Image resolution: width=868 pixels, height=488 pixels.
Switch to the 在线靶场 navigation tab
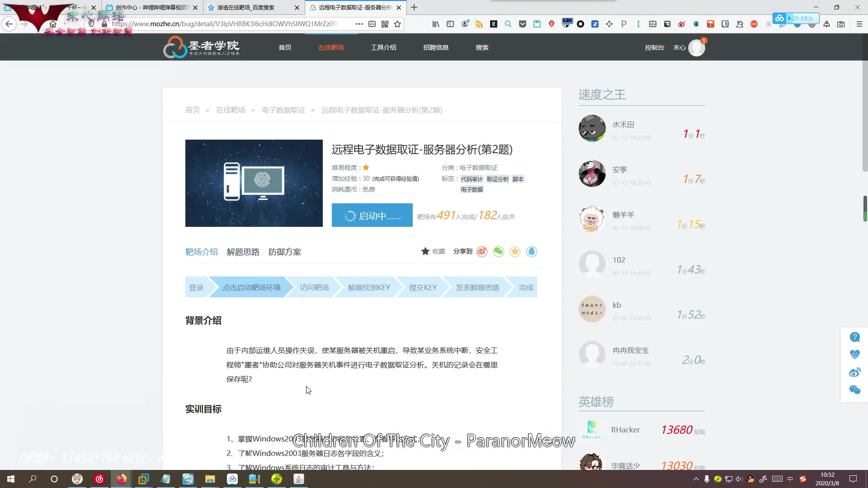[x=331, y=47]
